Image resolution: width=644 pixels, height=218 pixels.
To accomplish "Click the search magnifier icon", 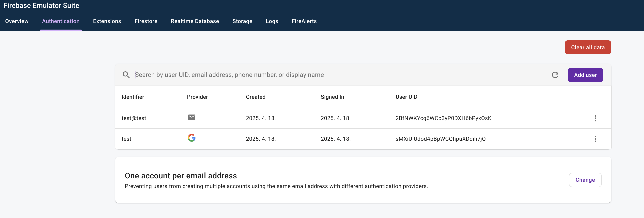I will click(126, 75).
